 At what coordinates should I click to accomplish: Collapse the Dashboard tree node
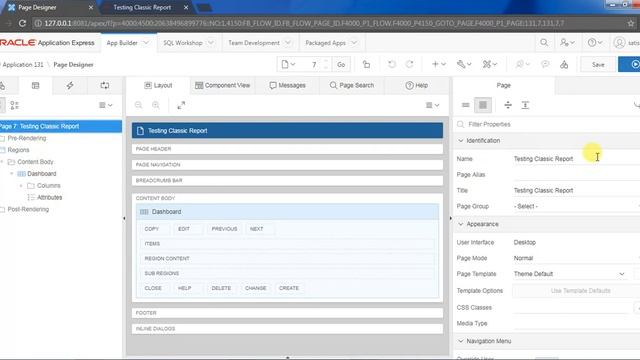coord(11,174)
